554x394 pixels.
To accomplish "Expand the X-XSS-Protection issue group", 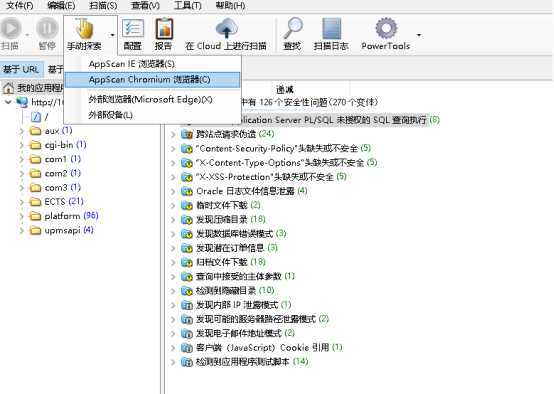I will [x=173, y=177].
